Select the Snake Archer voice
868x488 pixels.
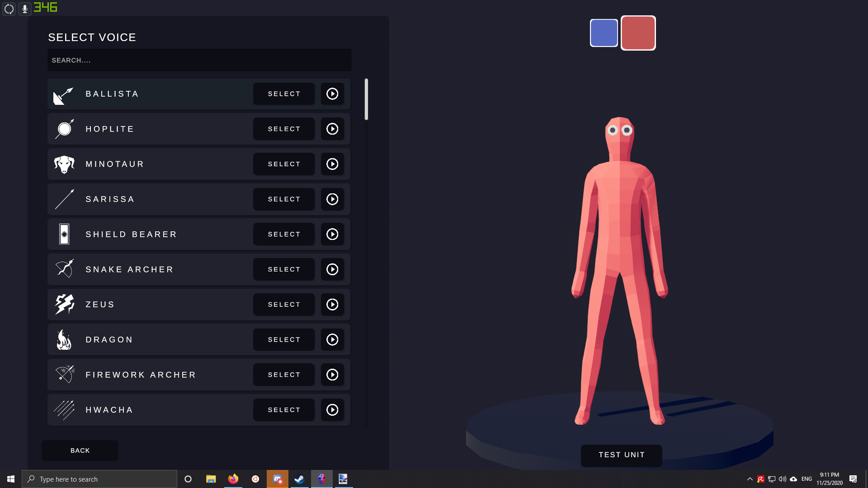coord(284,269)
